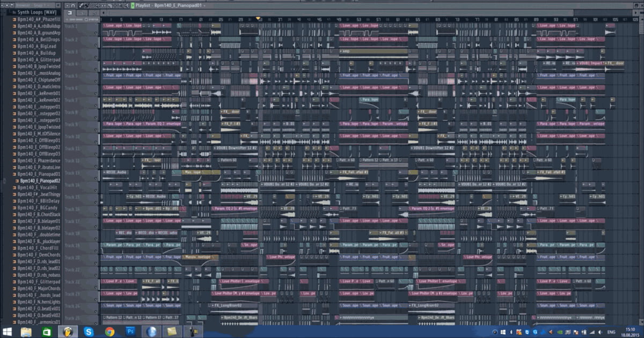644x338 pixels.
Task: Open Google Chrome from the taskbar
Action: point(110,332)
